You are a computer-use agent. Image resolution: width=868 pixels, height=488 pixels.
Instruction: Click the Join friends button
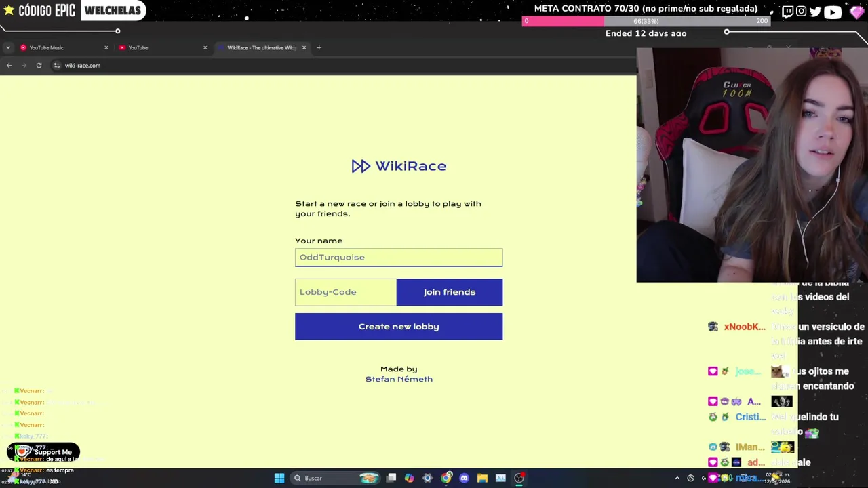click(x=450, y=292)
